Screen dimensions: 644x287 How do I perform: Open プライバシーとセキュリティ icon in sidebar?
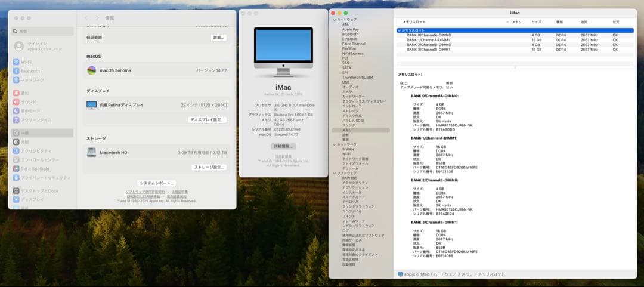pyautogui.click(x=16, y=178)
